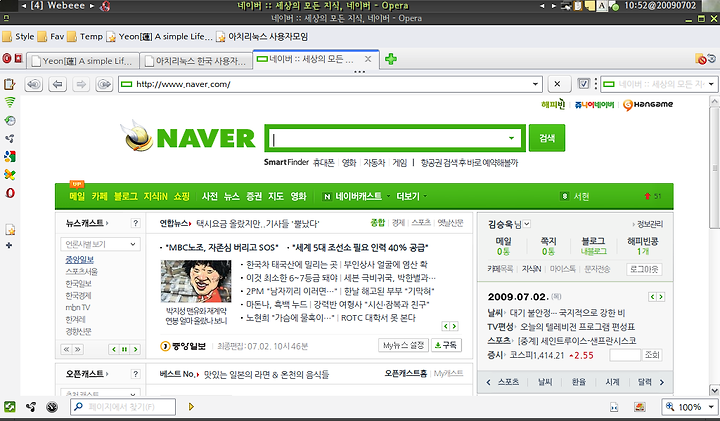The width and height of the screenshot is (720, 421).
Task: Open the Style bookmarks folder
Action: [x=18, y=36]
